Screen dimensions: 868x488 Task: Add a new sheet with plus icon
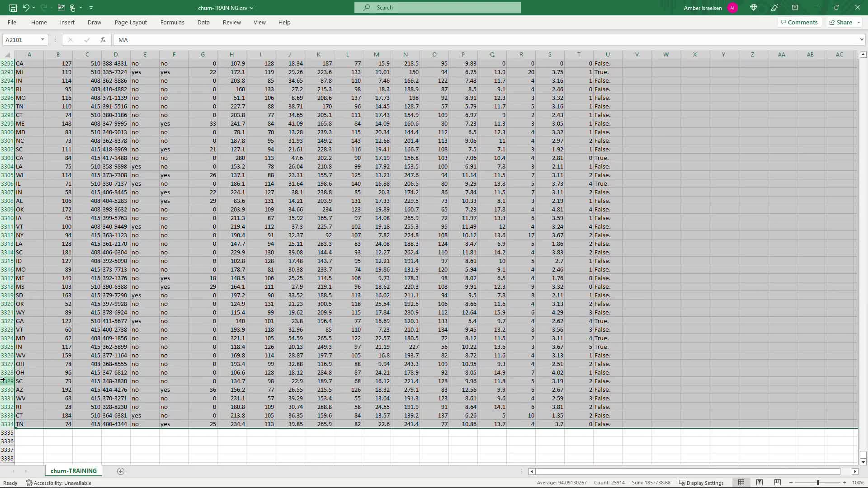click(121, 471)
